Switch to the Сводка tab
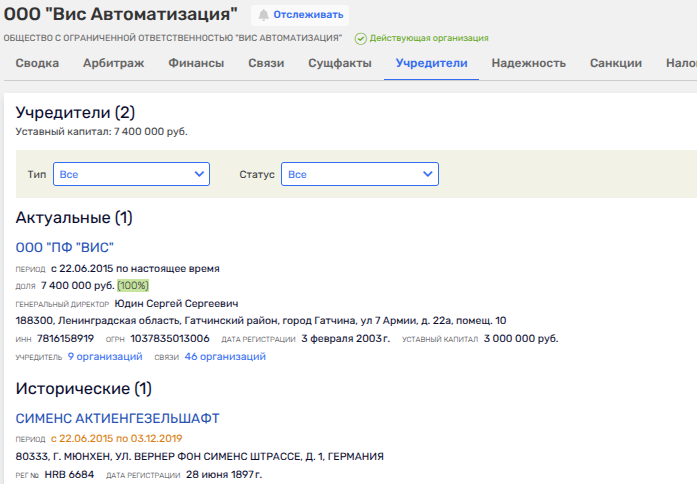This screenshot has width=697, height=484. (x=37, y=63)
